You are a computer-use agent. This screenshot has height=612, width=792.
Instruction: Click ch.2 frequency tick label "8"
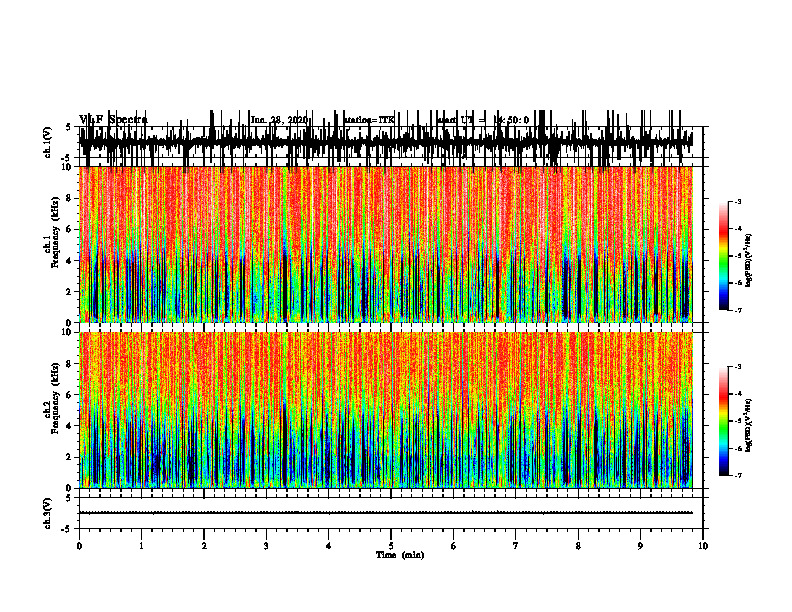point(70,364)
